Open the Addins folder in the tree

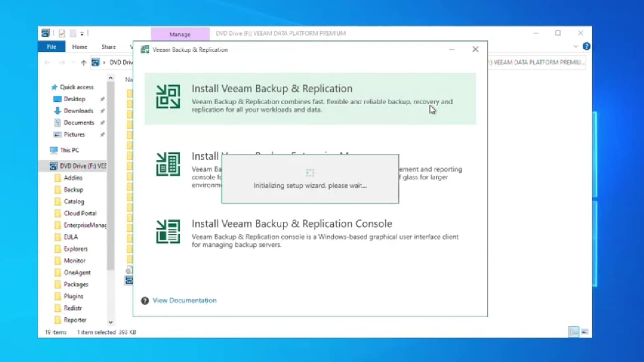73,178
